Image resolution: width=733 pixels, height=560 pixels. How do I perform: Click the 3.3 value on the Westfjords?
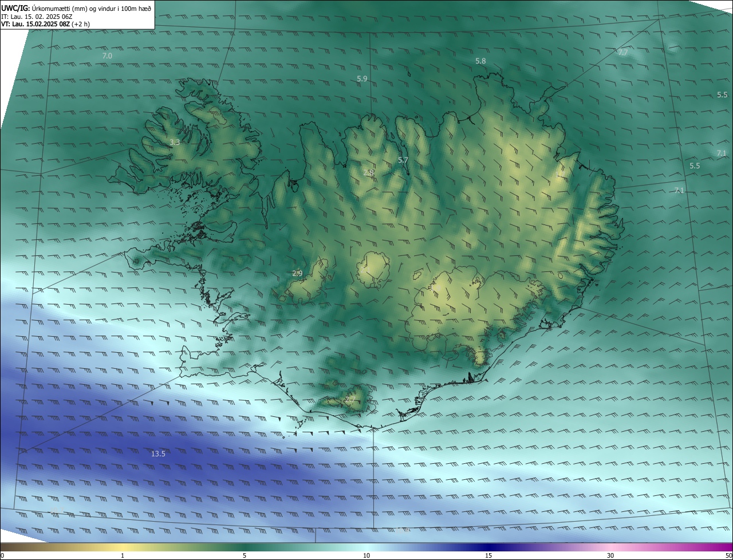175,142
